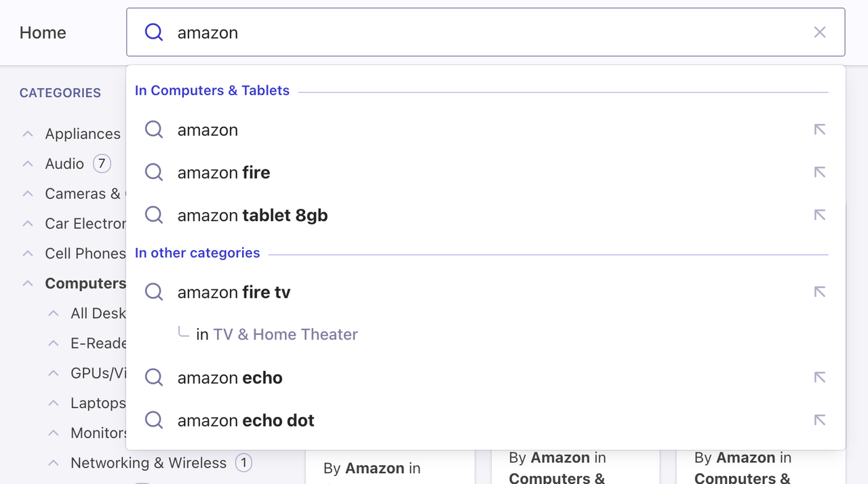The width and height of the screenshot is (868, 484).
Task: Click the arrow icon next to "amazon tablet 8gb"
Action: (819, 215)
